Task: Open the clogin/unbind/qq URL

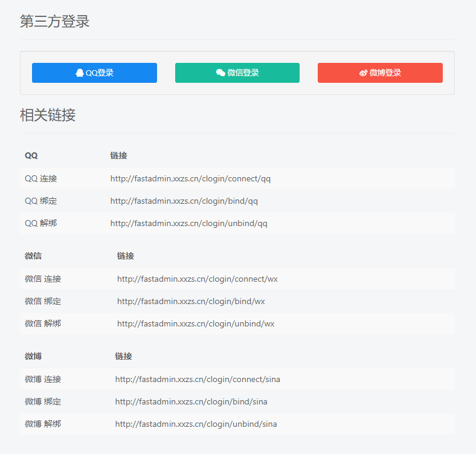Action: (189, 224)
